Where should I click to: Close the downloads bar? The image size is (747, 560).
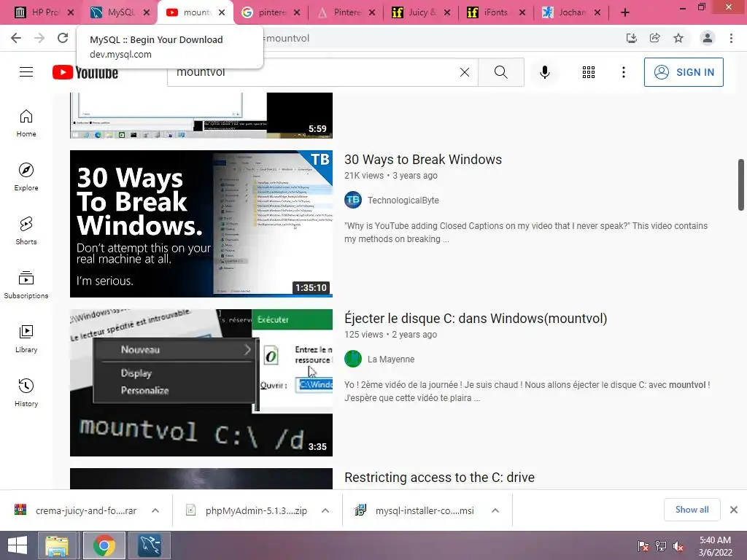coord(734,510)
